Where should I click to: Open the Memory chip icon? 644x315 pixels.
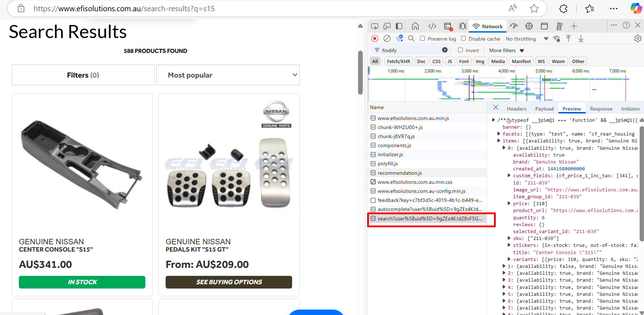pos(529,26)
